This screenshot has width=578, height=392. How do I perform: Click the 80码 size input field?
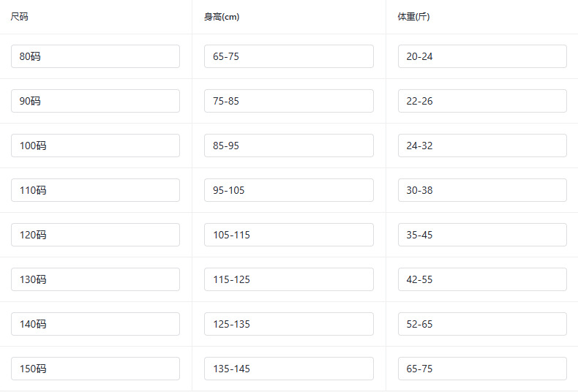coord(95,56)
